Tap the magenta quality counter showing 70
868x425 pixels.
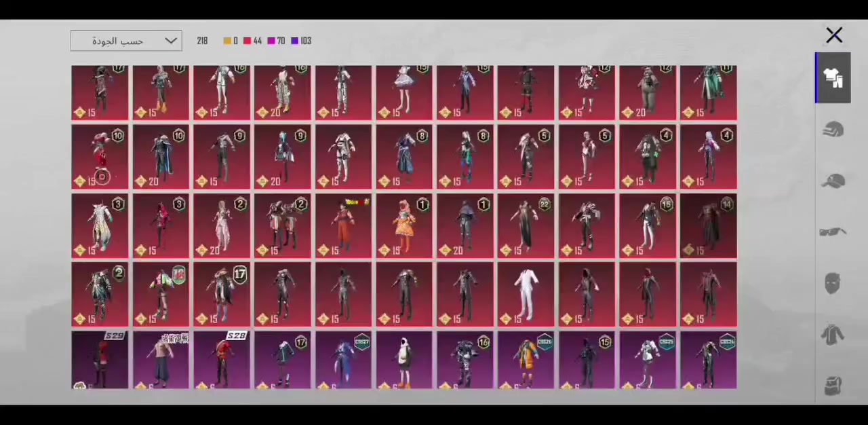coord(276,41)
